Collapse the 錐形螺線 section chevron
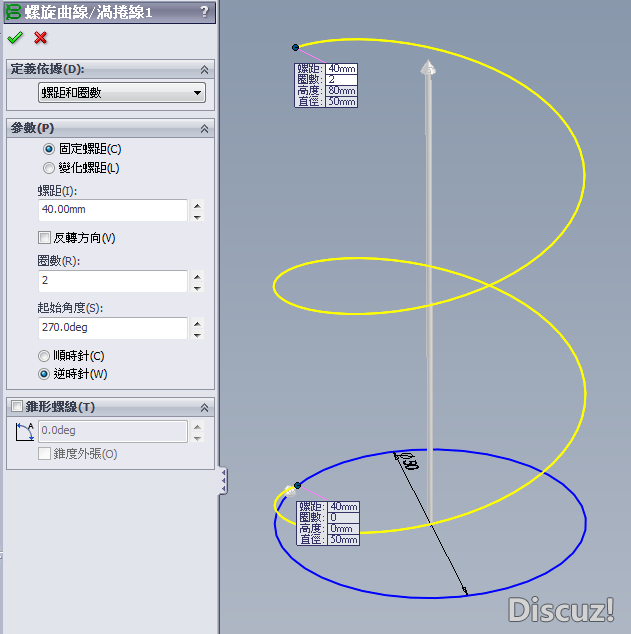 [205, 408]
